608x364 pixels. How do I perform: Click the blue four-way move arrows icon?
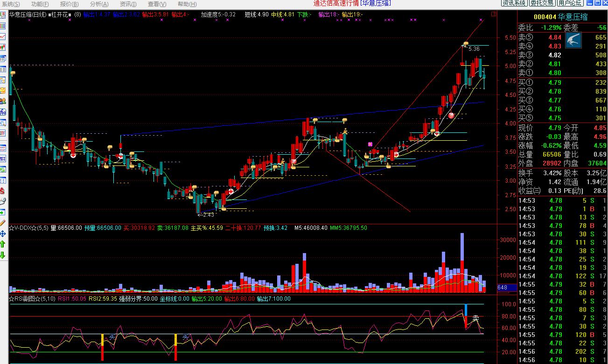tap(3, 233)
